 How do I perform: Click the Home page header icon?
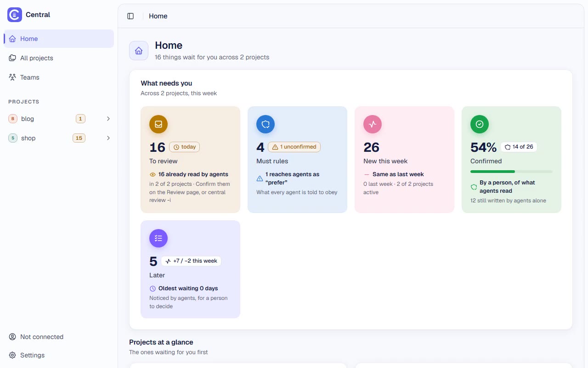(139, 51)
